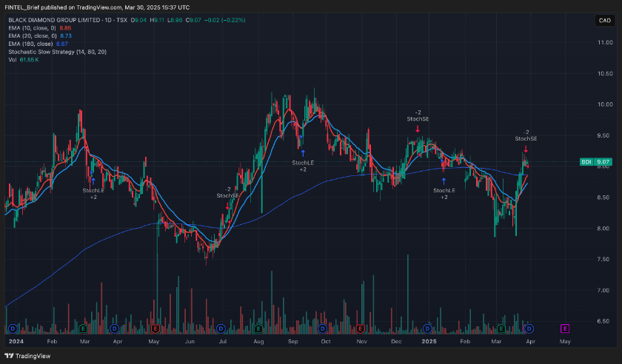The height and width of the screenshot is (364, 622).
Task: Click the red earnings E marker near May 2024
Action: 155,328
